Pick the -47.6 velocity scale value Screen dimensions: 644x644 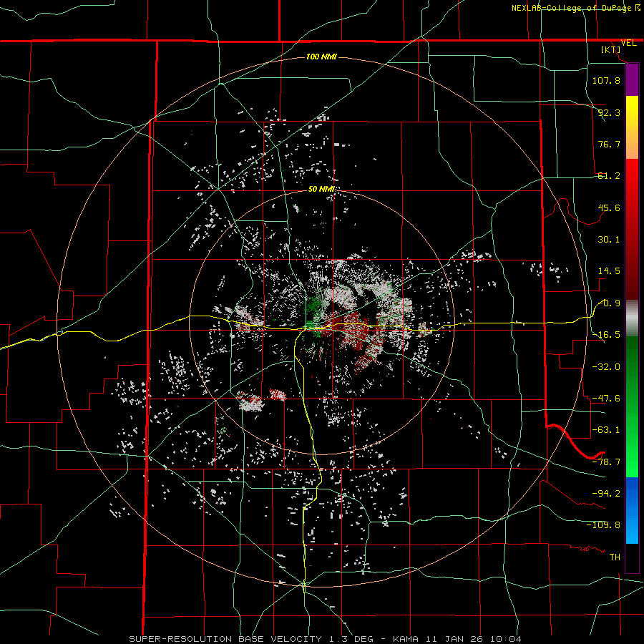point(606,399)
